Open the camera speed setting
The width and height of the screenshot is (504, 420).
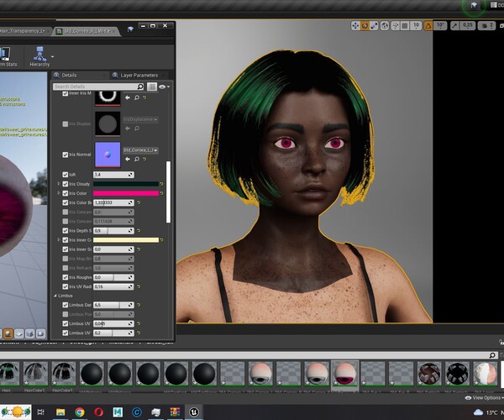click(x=486, y=26)
